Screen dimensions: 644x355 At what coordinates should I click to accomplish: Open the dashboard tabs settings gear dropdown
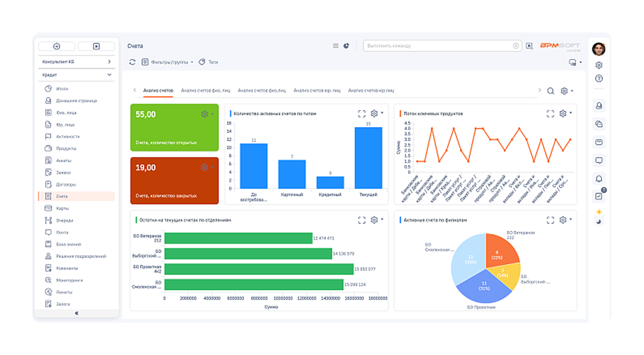(567, 91)
